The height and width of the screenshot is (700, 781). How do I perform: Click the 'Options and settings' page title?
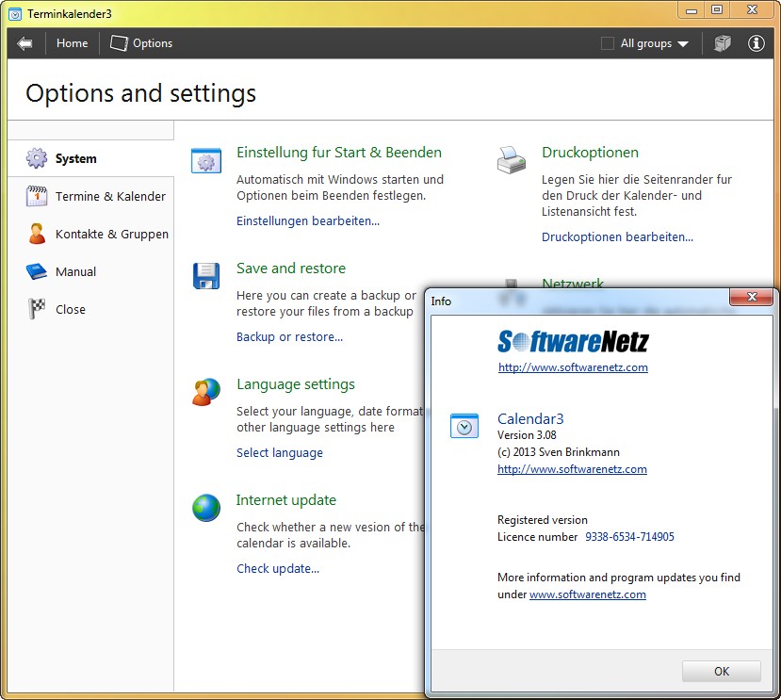click(141, 93)
